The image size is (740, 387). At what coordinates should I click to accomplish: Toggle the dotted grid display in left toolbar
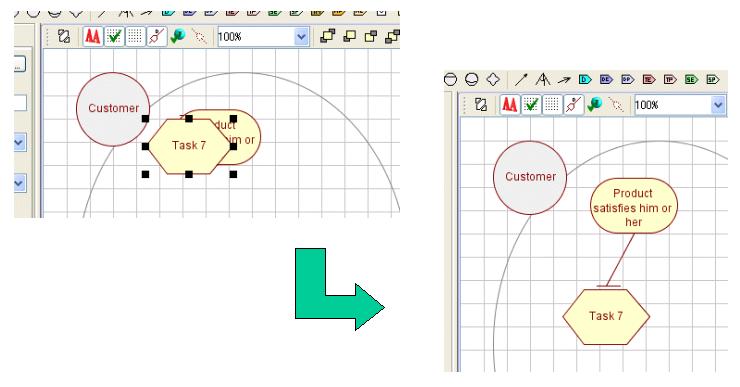(135, 36)
